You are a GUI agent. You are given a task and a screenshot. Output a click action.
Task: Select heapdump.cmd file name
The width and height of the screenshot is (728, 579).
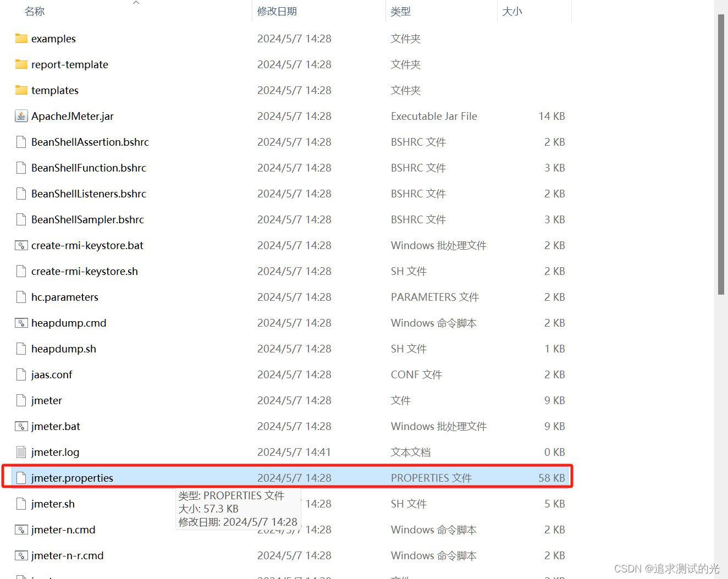pyautogui.click(x=69, y=323)
